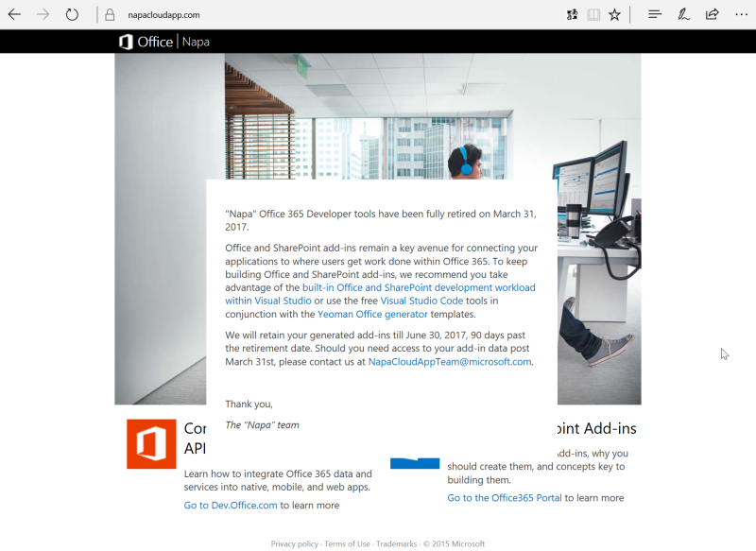Screen dimensions: 756x551
Task: Click the padlock site security icon
Action: coord(110,15)
